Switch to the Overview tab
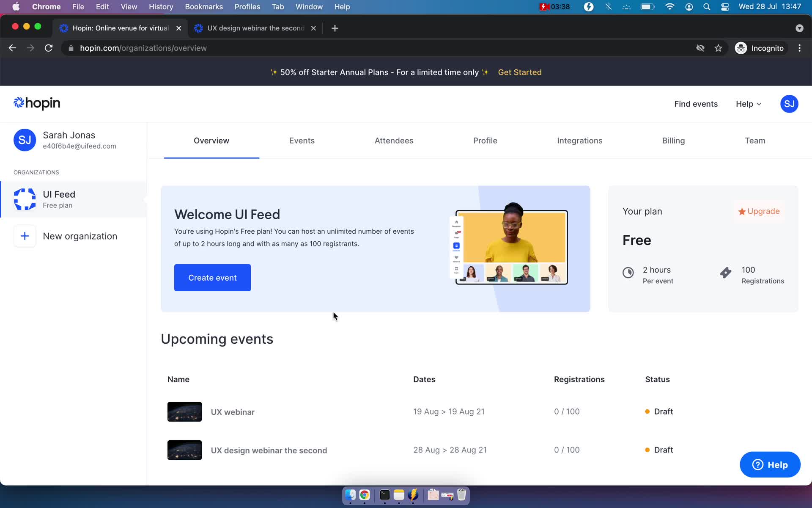 click(x=211, y=141)
